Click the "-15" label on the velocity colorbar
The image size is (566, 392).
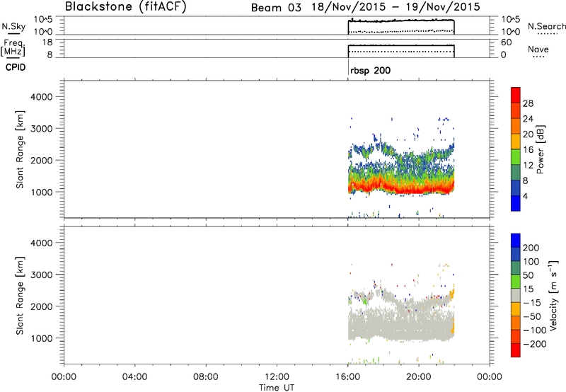(x=532, y=303)
